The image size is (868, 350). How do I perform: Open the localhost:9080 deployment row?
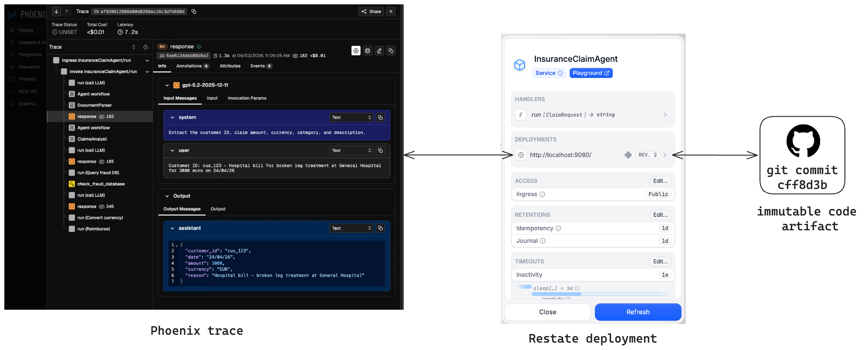[593, 155]
